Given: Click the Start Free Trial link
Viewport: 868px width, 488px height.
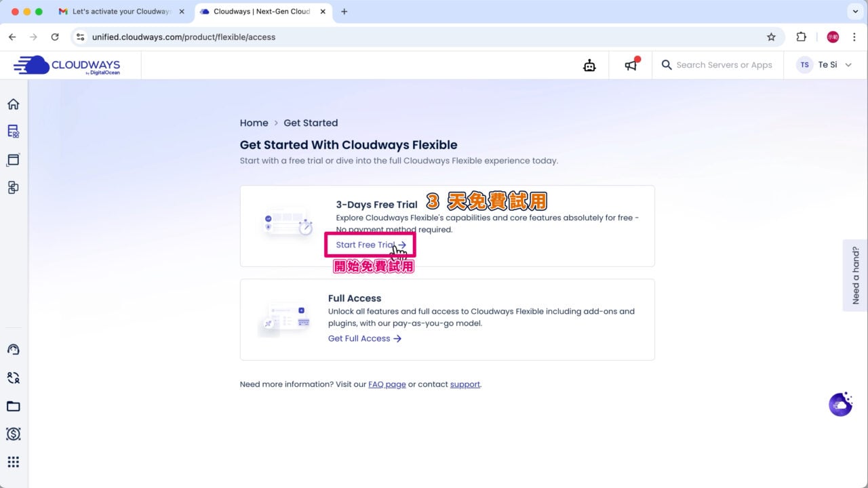Looking at the screenshot, I should point(370,245).
